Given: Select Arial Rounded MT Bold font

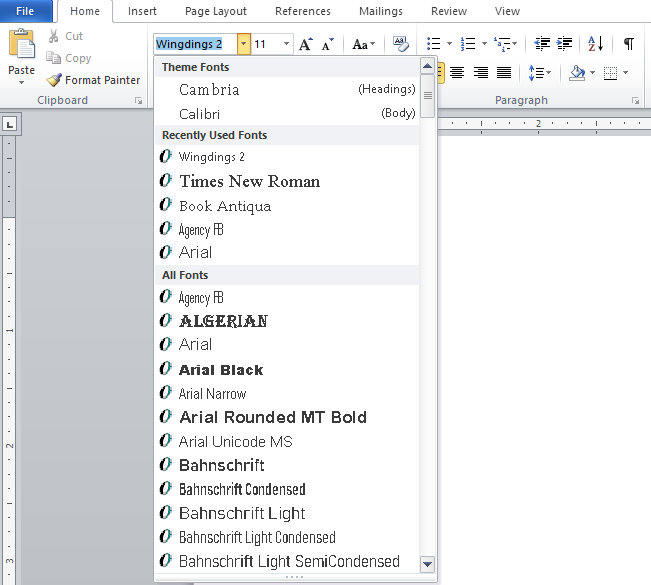Looking at the screenshot, I should pos(287,417).
